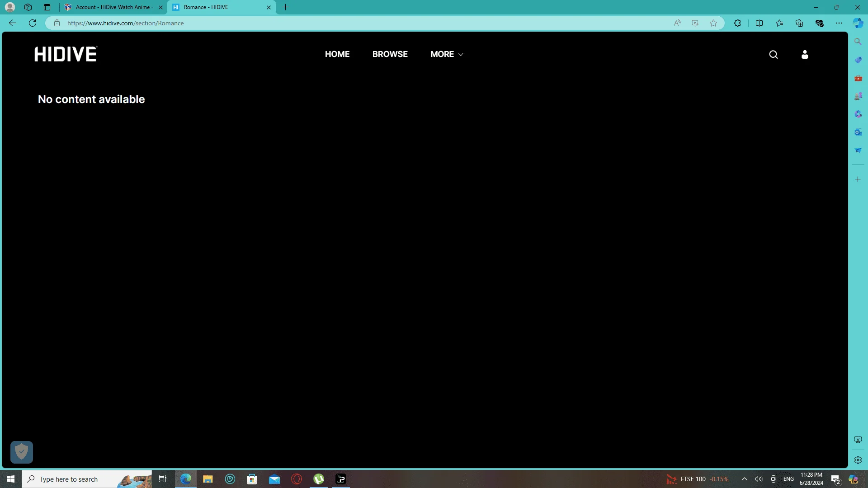The image size is (868, 488).
Task: Open the Edge profile avatar
Action: point(10,7)
